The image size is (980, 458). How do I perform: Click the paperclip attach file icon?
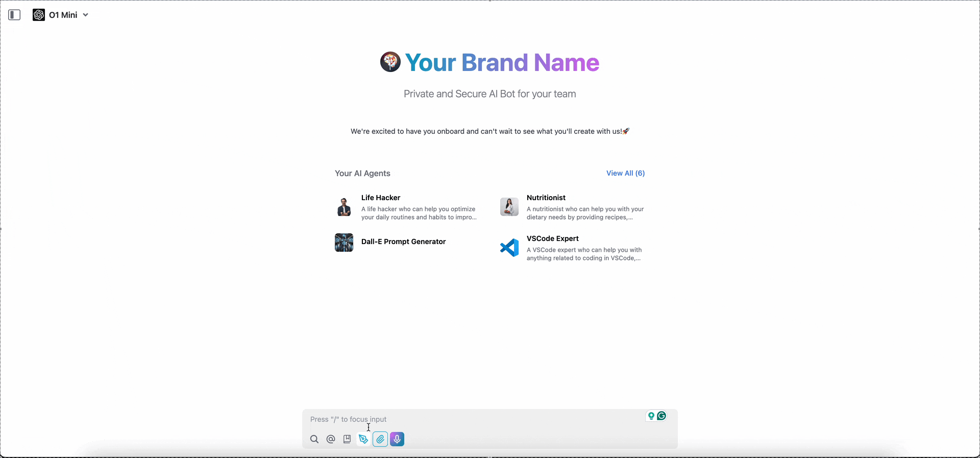point(380,439)
